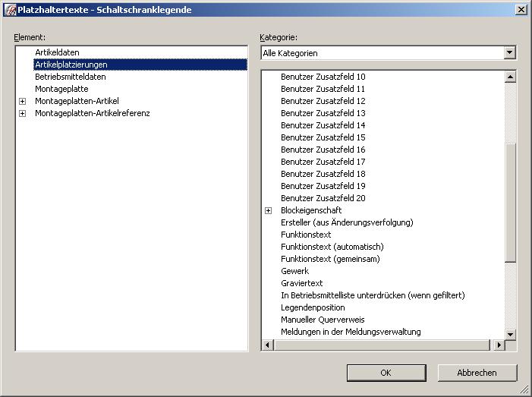
Task: Click the OK button
Action: pyautogui.click(x=386, y=373)
